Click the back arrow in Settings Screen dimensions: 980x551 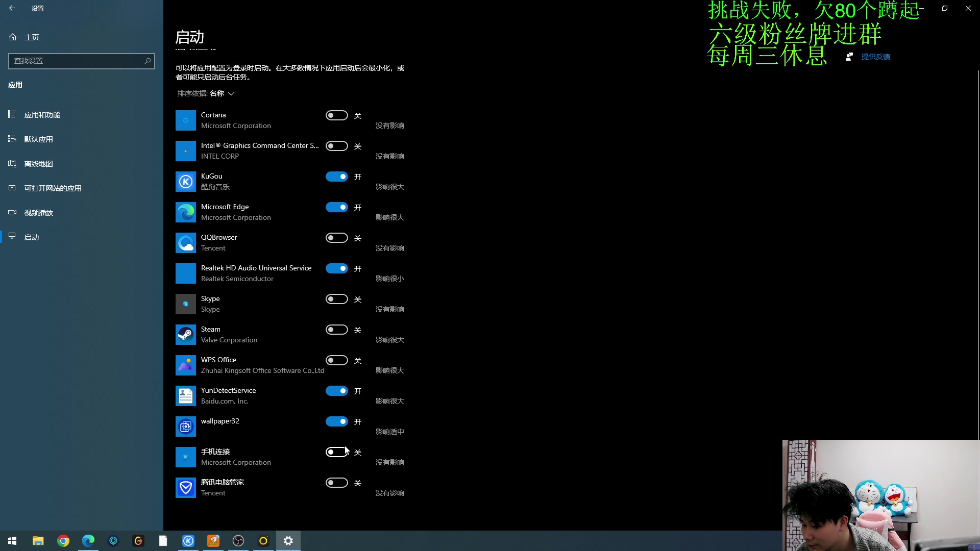pos(12,8)
